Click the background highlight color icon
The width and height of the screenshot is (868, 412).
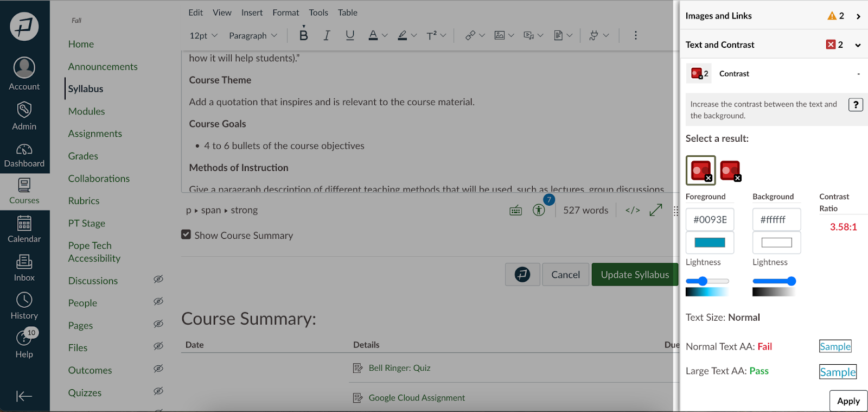402,35
